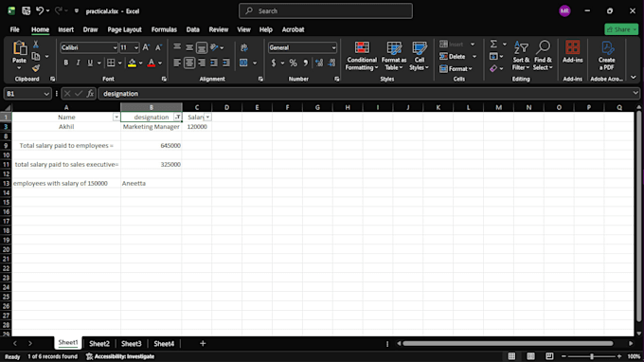Click the zoom slider in status bar

click(591, 356)
